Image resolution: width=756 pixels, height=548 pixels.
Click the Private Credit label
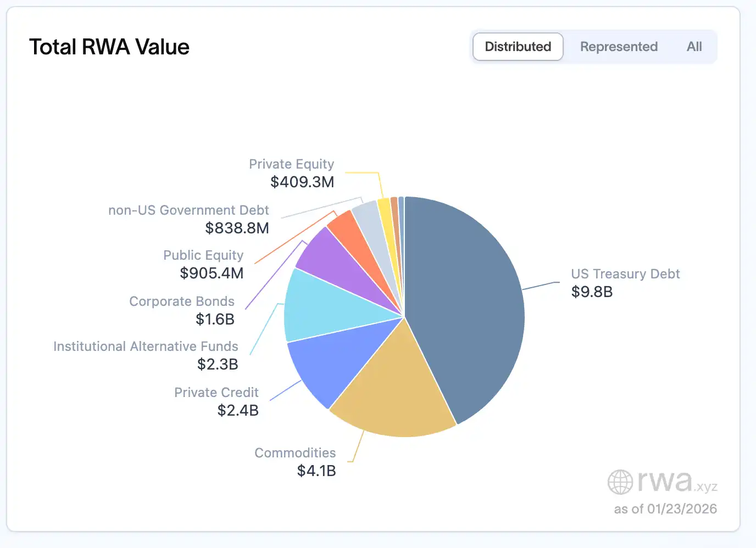click(x=216, y=393)
